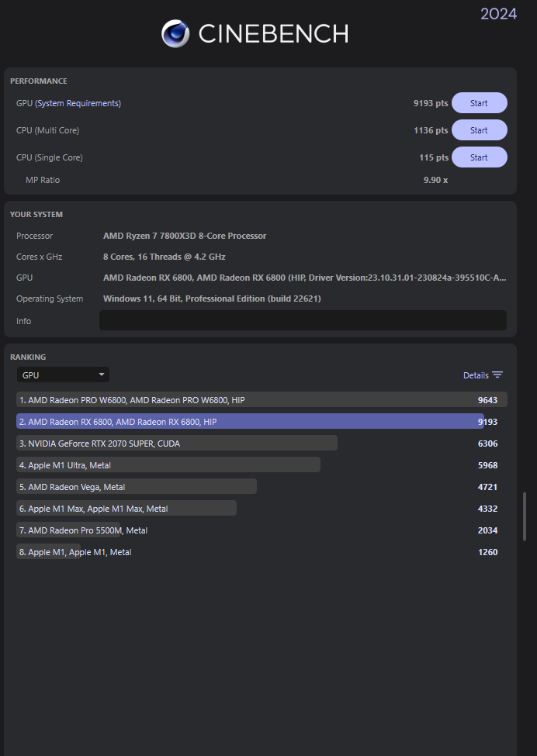
Task: Select the highlighted AMD Radeon RX 6800 ranking row
Action: (x=262, y=421)
